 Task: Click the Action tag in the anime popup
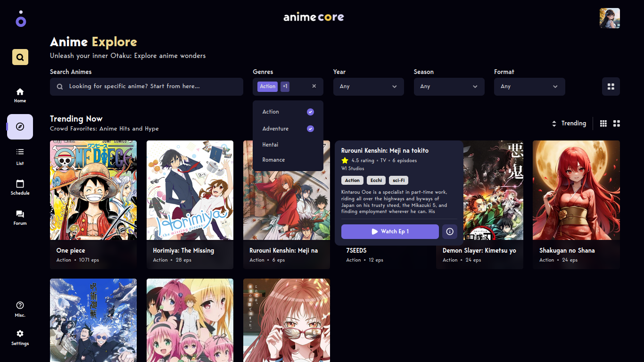coord(352,180)
